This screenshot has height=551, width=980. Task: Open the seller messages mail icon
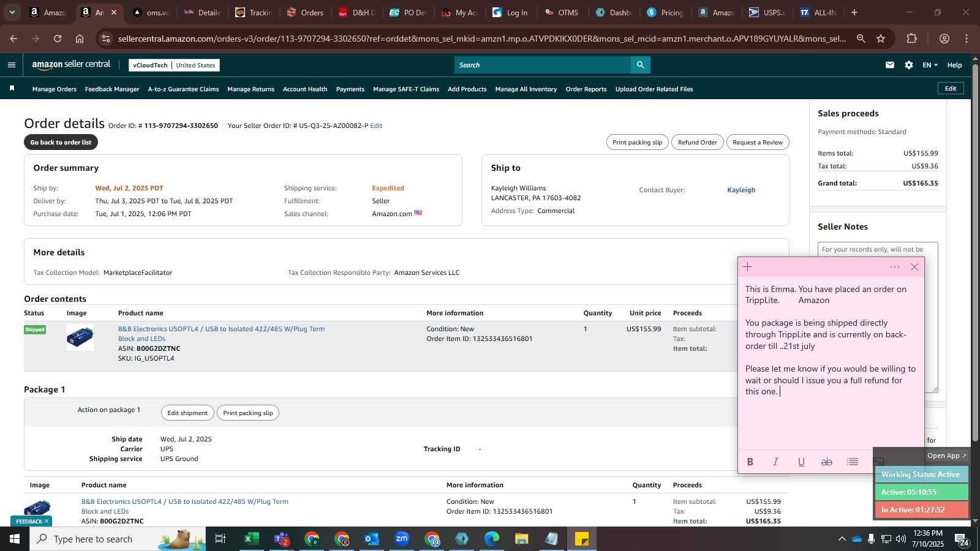pos(890,65)
